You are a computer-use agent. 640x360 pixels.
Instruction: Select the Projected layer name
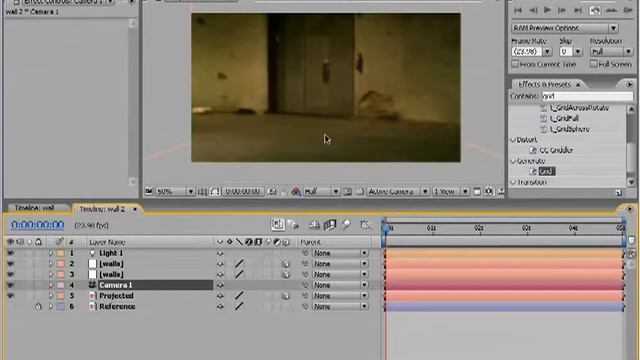coord(116,296)
